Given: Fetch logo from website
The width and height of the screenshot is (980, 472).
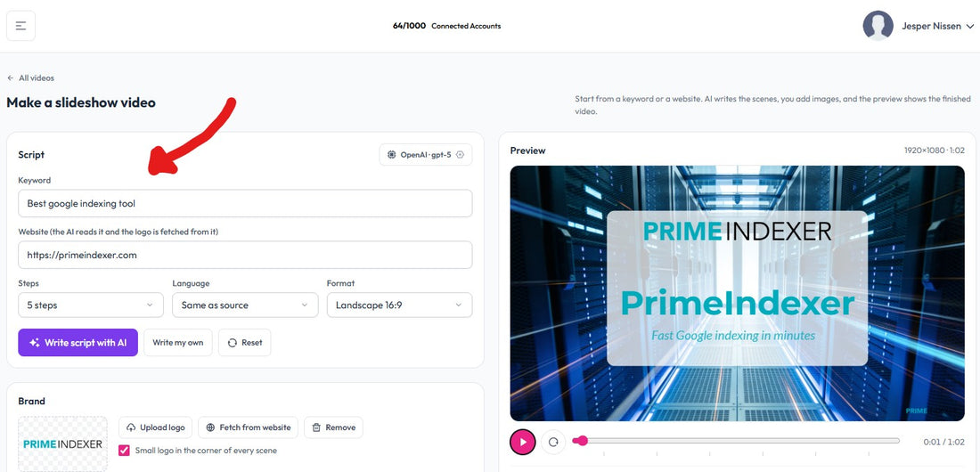Looking at the screenshot, I should click(x=249, y=427).
